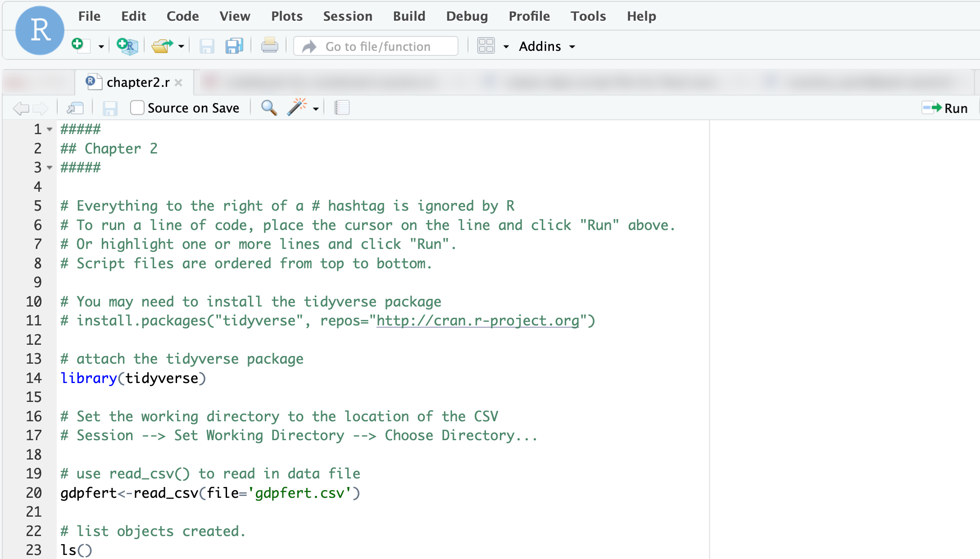
Task: Open the Session menu
Action: [x=347, y=16]
